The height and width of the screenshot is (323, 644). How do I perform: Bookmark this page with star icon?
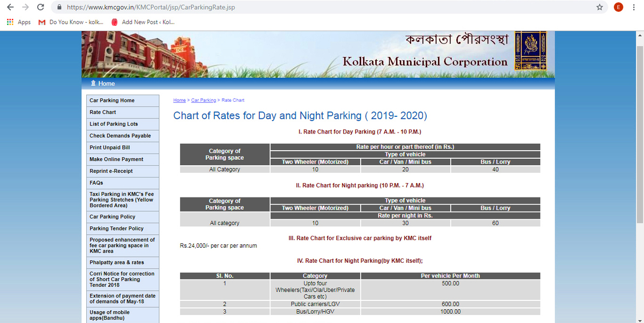[599, 8]
